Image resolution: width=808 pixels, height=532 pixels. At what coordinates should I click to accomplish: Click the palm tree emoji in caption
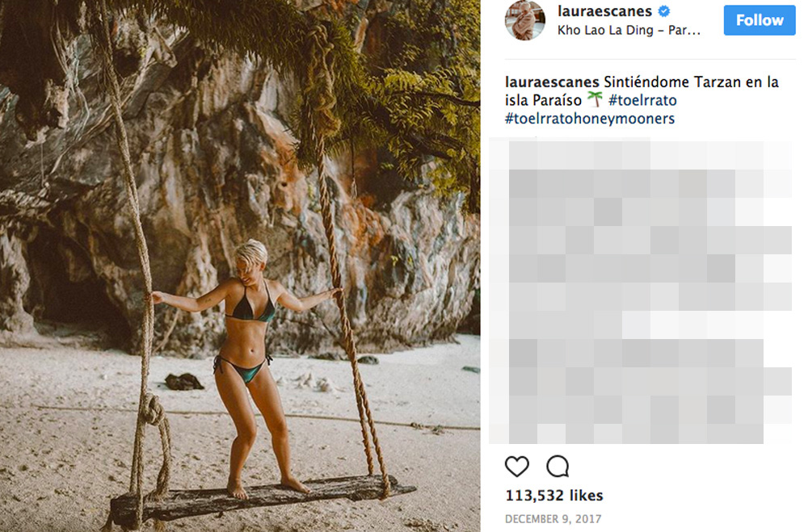pos(595,100)
